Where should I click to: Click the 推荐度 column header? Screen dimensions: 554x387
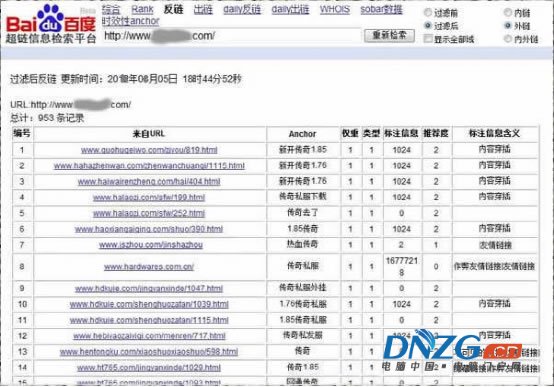(436, 133)
